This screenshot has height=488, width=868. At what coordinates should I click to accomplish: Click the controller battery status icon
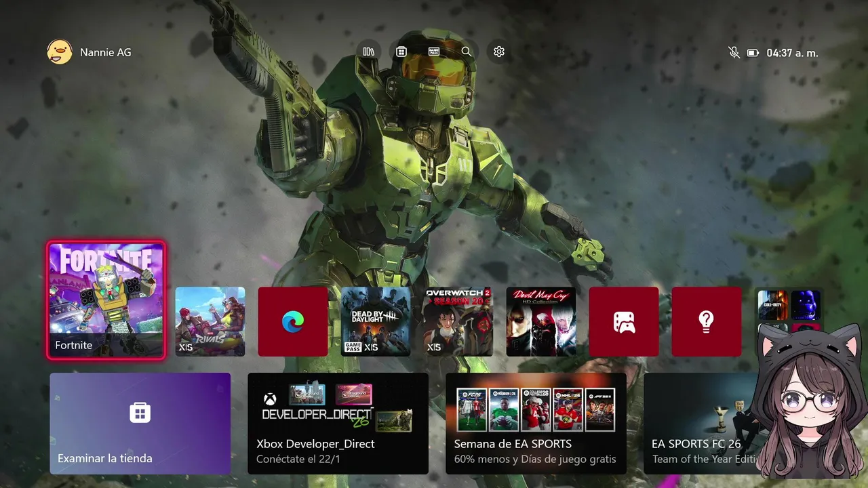(x=753, y=52)
